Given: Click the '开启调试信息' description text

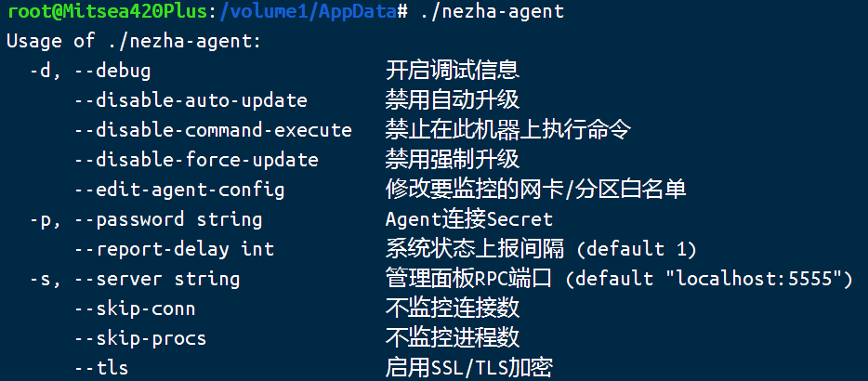Looking at the screenshot, I should point(453,71).
